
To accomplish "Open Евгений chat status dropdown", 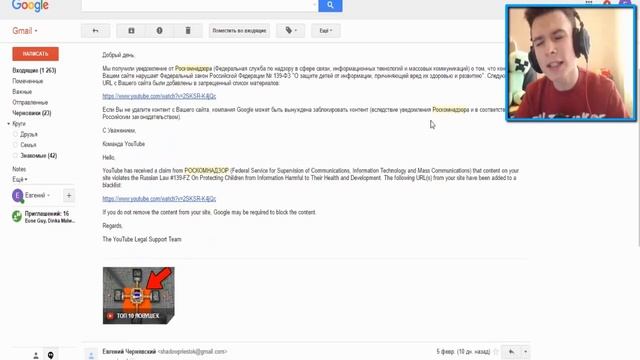I will pyautogui.click(x=48, y=196).
